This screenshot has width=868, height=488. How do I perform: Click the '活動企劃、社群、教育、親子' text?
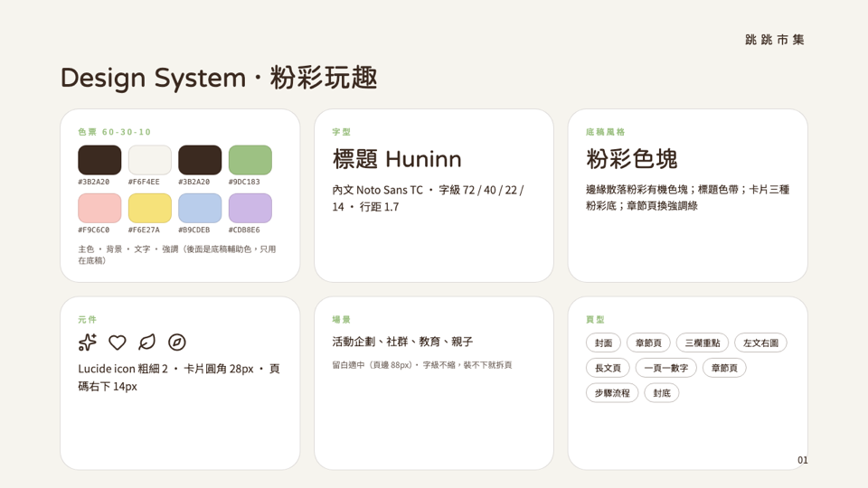[x=402, y=342]
